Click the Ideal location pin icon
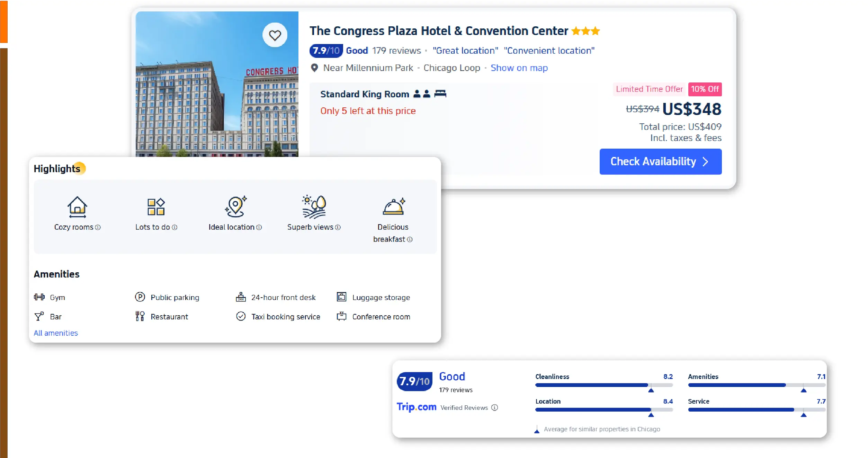The image size is (868, 458). point(235,206)
